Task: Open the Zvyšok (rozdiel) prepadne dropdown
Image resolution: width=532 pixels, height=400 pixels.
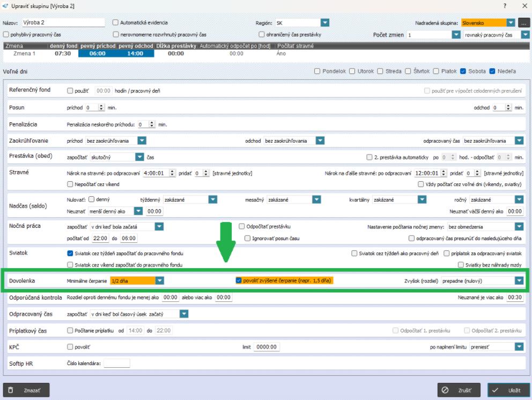Action: tap(519, 280)
